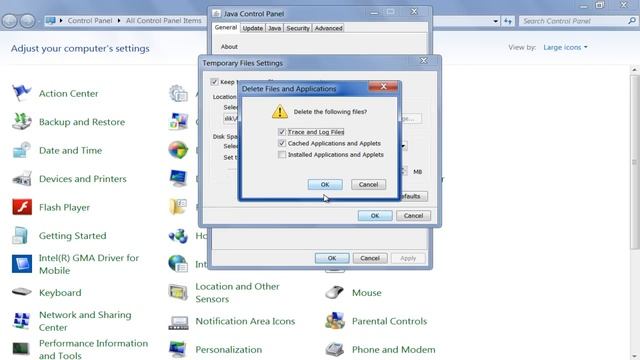This screenshot has height=360, width=640.
Task: Open the Mouse icon
Action: pyautogui.click(x=335, y=292)
